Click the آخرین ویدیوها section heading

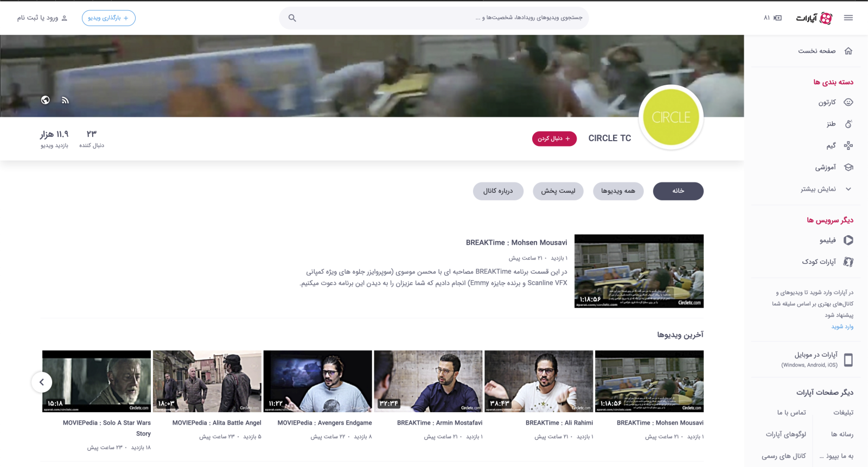[x=680, y=335]
